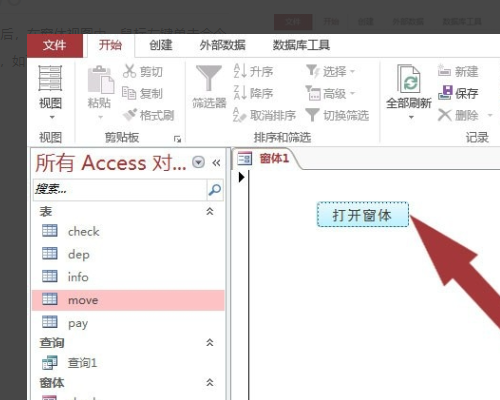
Task: Sort ascending with 升序
Action: click(253, 71)
